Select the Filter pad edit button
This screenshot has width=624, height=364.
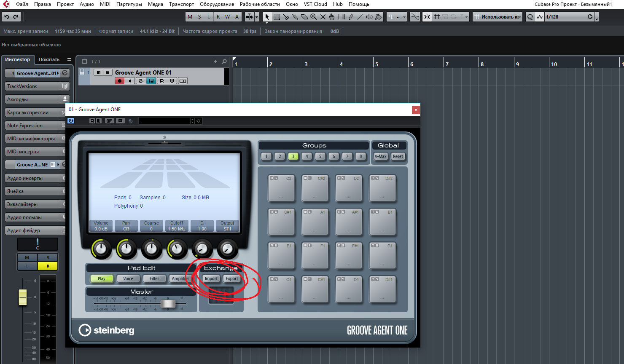(154, 278)
